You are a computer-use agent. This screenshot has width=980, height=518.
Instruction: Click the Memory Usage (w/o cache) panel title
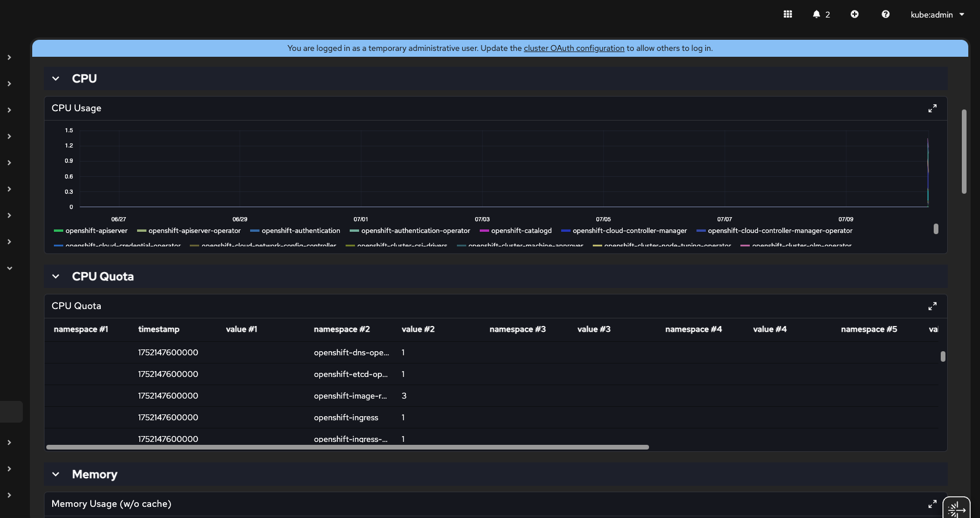(x=111, y=504)
